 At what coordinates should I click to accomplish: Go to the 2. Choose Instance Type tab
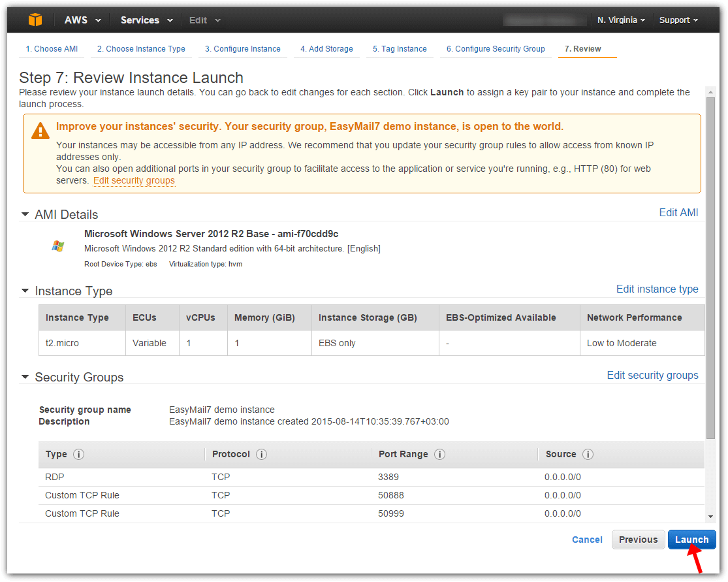pos(141,49)
